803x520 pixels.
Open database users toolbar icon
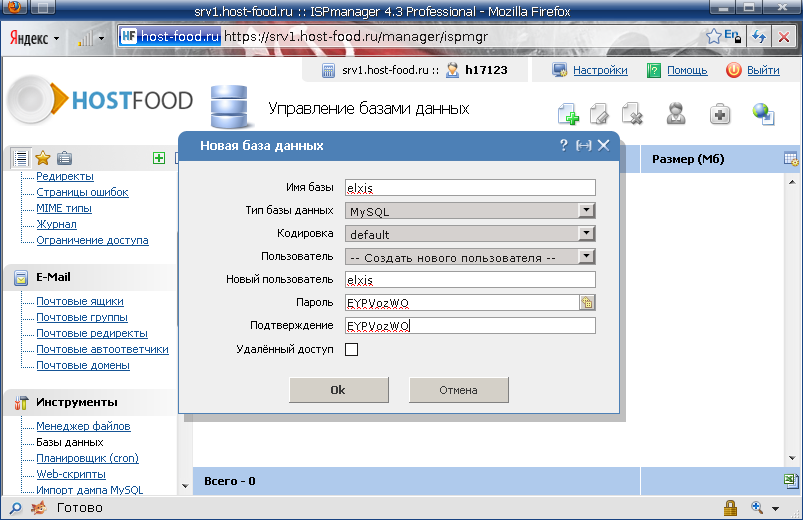click(676, 113)
